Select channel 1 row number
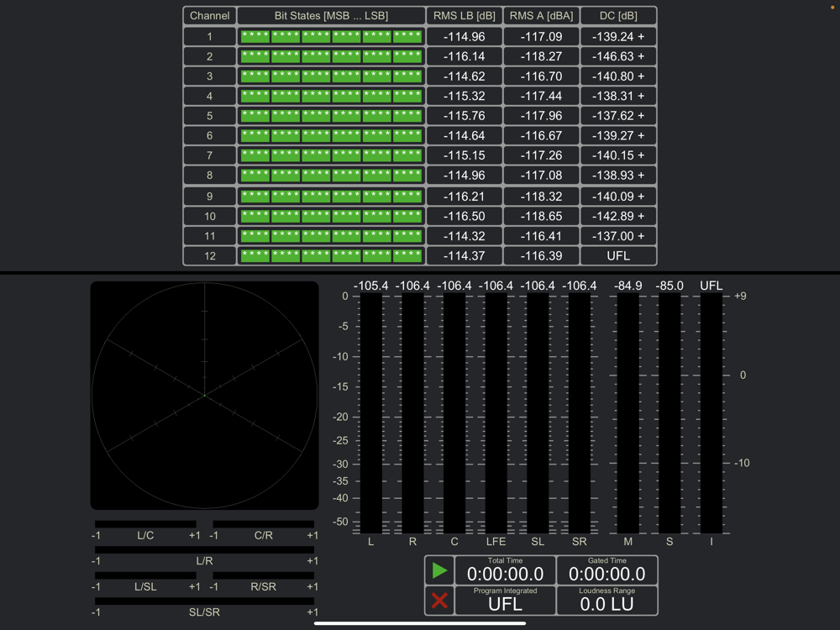The width and height of the screenshot is (840, 630). point(209,37)
